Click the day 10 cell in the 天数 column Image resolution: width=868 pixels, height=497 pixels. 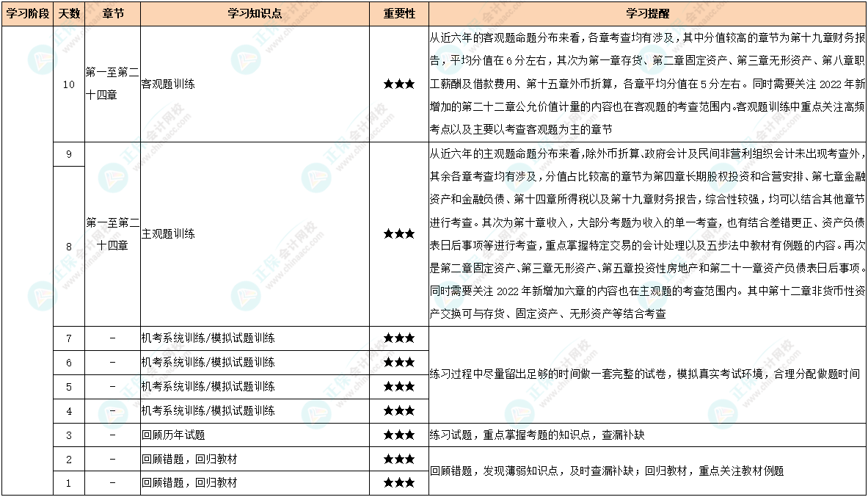68,84
